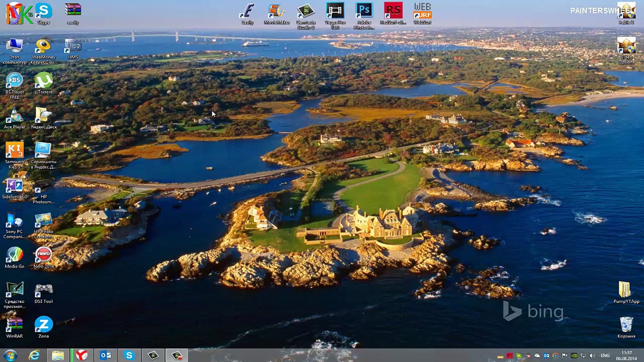Screen dimensions: 644x362
Task: Select the WebMoney Keeper Classic icon
Action: coord(44,51)
